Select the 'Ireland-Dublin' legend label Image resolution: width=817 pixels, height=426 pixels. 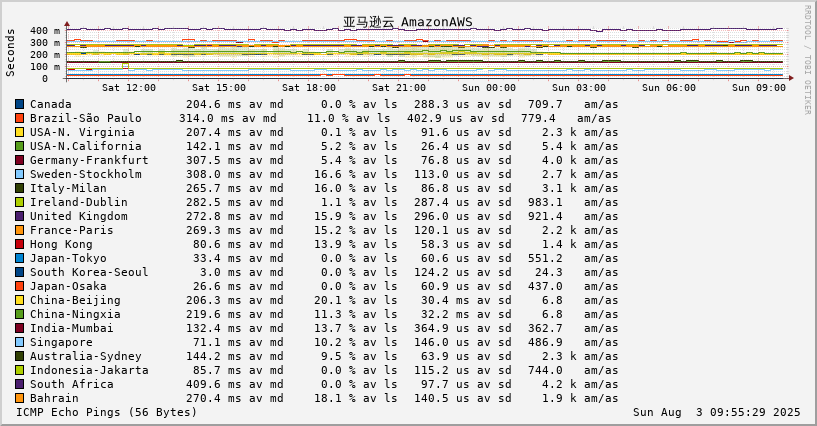tap(79, 202)
